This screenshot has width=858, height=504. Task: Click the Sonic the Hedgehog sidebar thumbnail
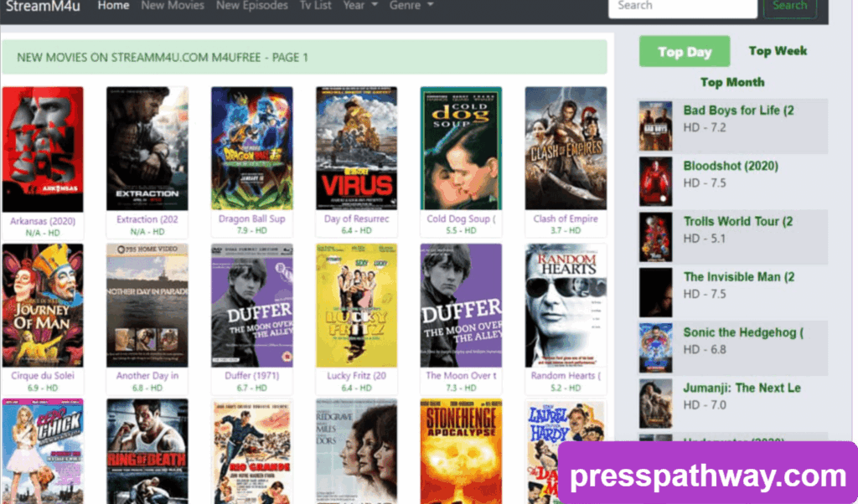coord(655,348)
